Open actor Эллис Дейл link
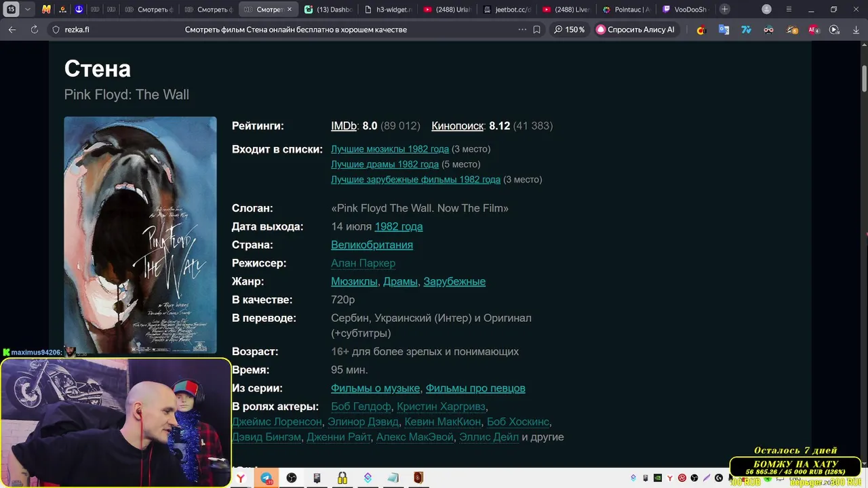Image resolution: width=868 pixels, height=488 pixels. pos(489,438)
